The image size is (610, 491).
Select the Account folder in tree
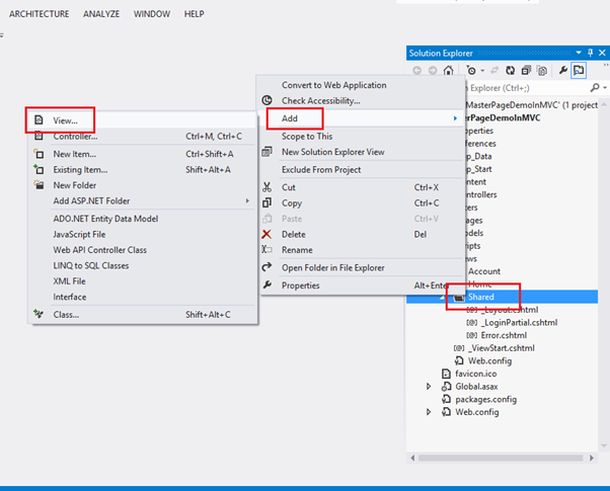[x=484, y=271]
